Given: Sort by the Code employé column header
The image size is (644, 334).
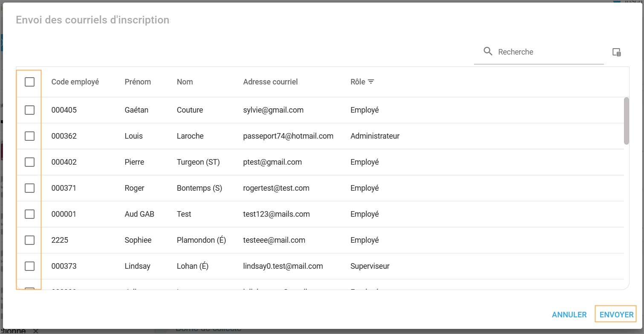Looking at the screenshot, I should coord(75,82).
